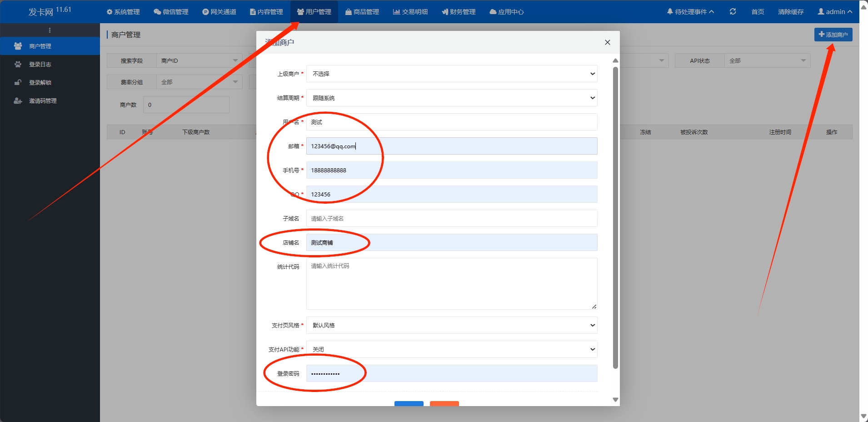Click the shopping bag icon beside 商品管理
Image resolution: width=868 pixels, height=422 pixels.
349,12
